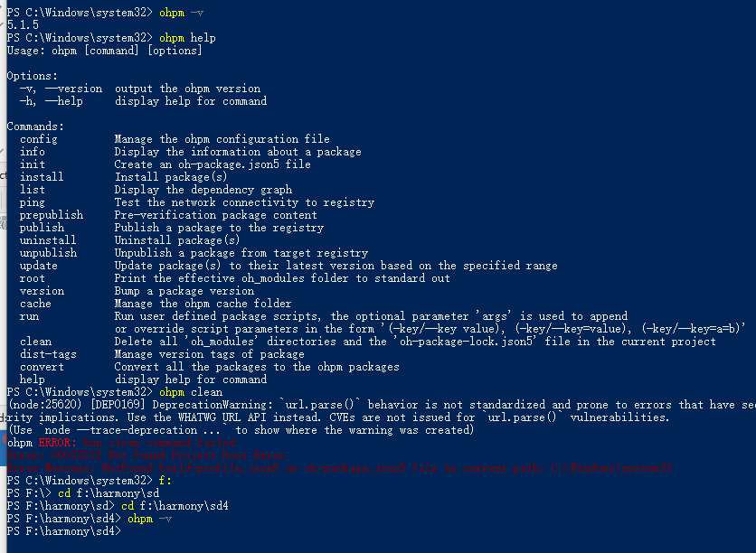Viewport: 756px width, 553px height.
Task: Click the red 'ERROR:' label
Action: (57, 442)
